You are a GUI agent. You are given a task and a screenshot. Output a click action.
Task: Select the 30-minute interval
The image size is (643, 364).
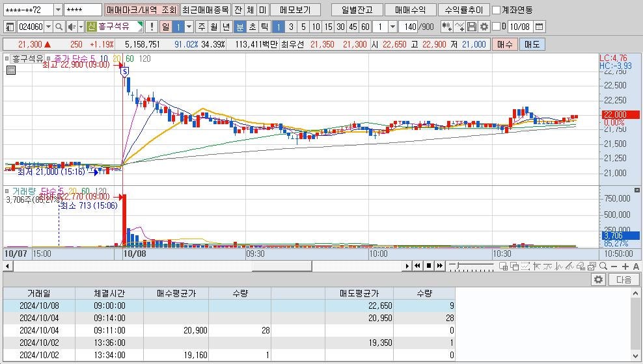[x=340, y=27]
